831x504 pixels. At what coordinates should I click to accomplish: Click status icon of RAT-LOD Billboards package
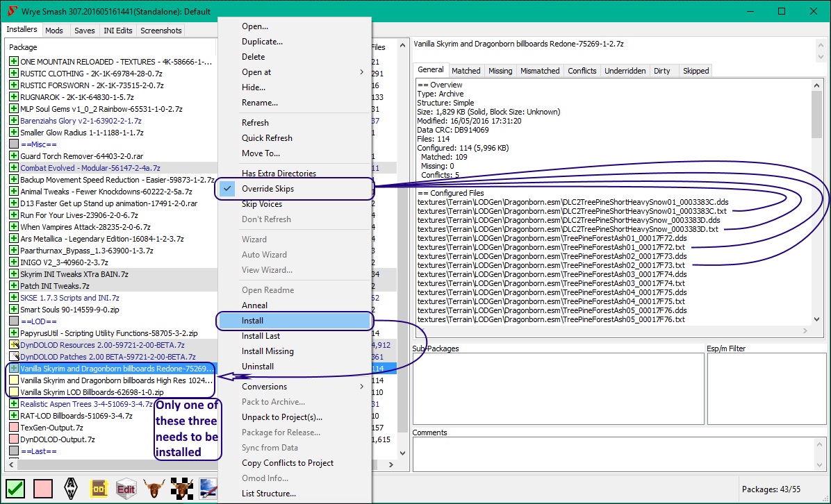tap(14, 416)
